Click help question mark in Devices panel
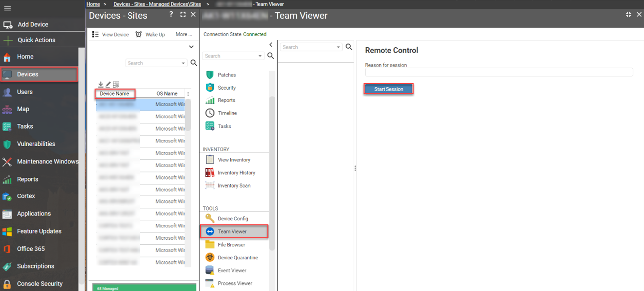Image resolution: width=644 pixels, height=291 pixels. (x=171, y=15)
